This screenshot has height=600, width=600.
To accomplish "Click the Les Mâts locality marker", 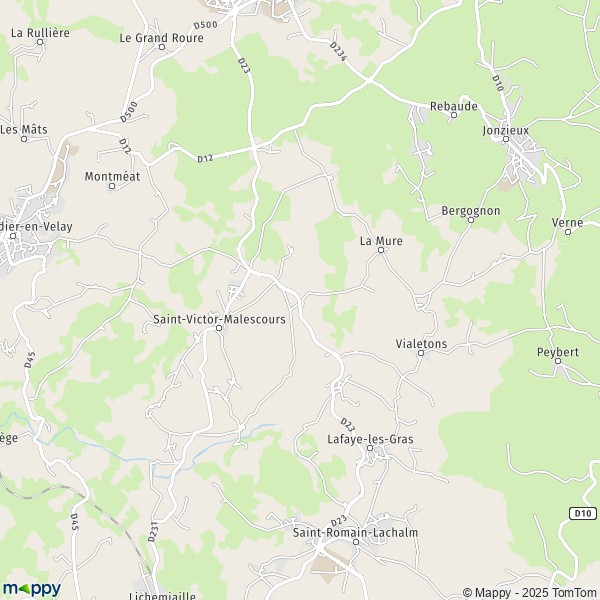I will 24,139.
